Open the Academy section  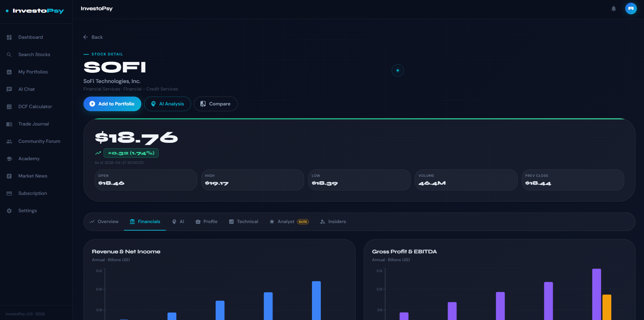(x=36, y=159)
